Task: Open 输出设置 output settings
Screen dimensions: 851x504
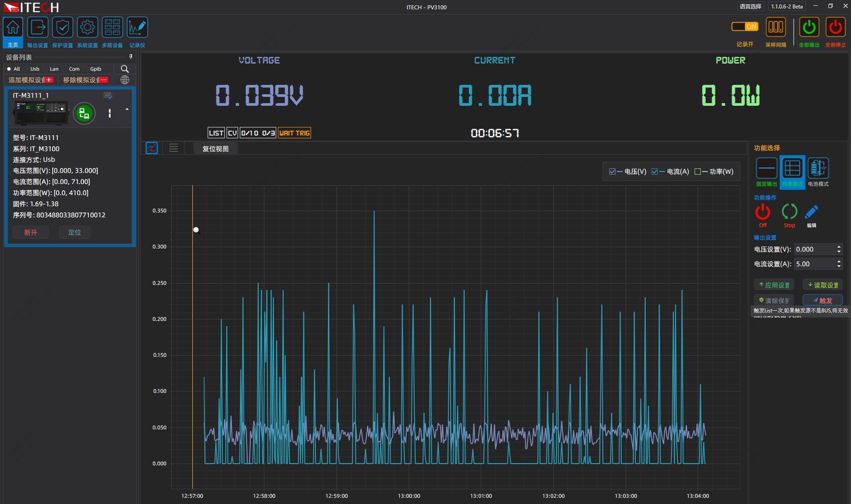Action: tap(38, 32)
